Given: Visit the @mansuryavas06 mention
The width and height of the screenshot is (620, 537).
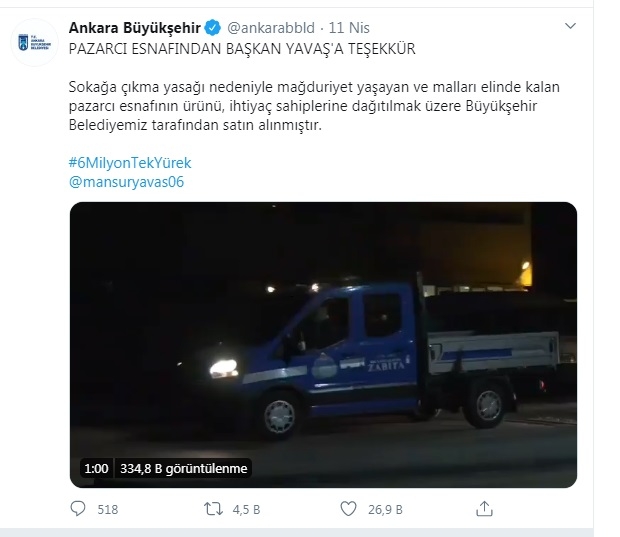Looking at the screenshot, I should (x=126, y=182).
